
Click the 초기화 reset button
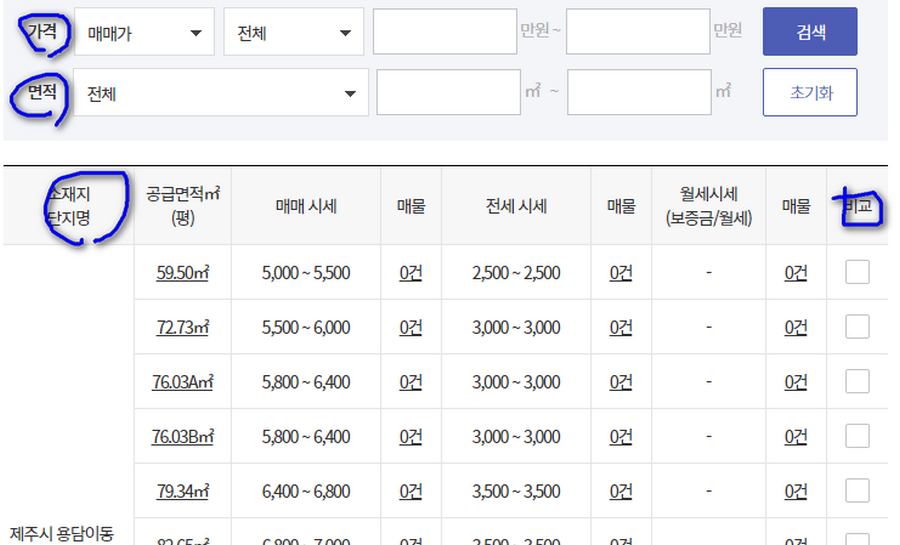click(x=810, y=92)
